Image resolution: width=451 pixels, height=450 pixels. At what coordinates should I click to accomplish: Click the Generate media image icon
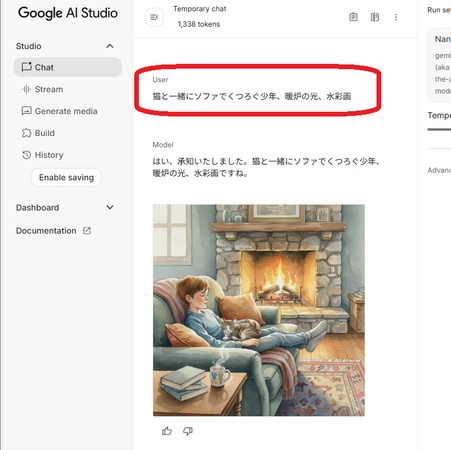click(26, 111)
